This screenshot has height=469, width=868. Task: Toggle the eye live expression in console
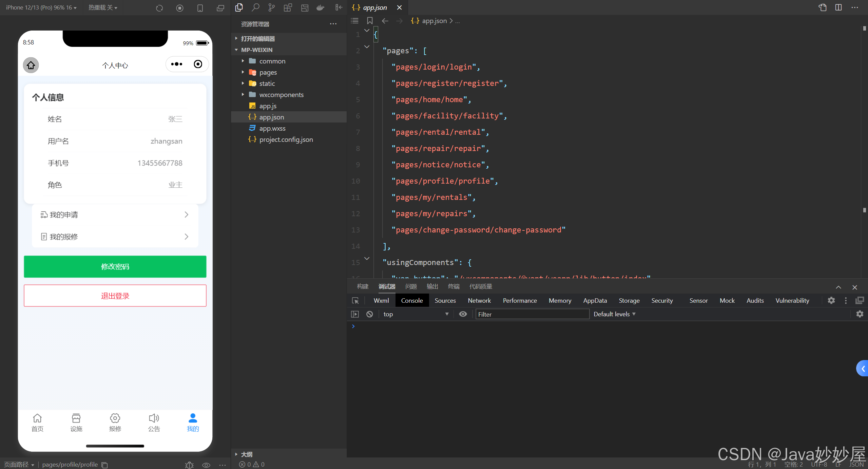tap(463, 314)
